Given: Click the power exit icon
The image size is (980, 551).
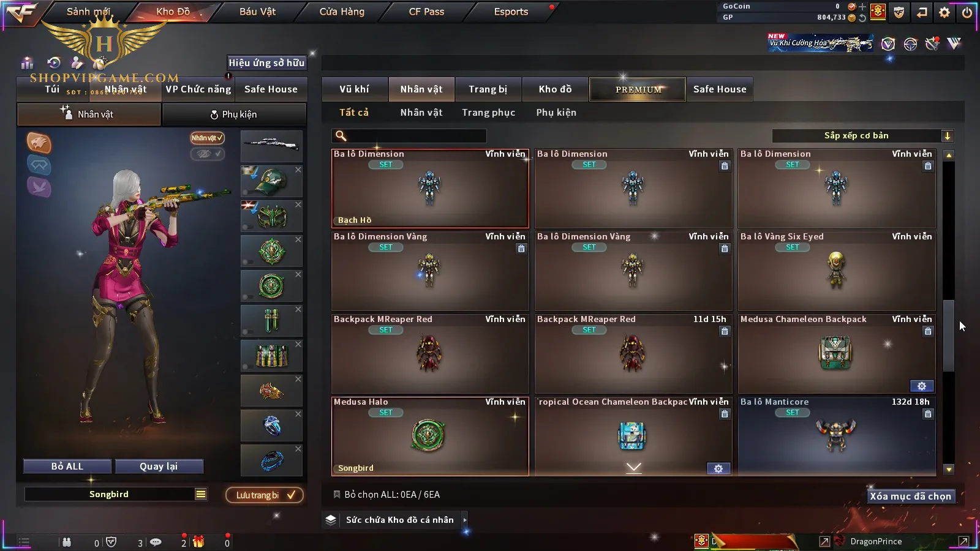Looking at the screenshot, I should 967,12.
